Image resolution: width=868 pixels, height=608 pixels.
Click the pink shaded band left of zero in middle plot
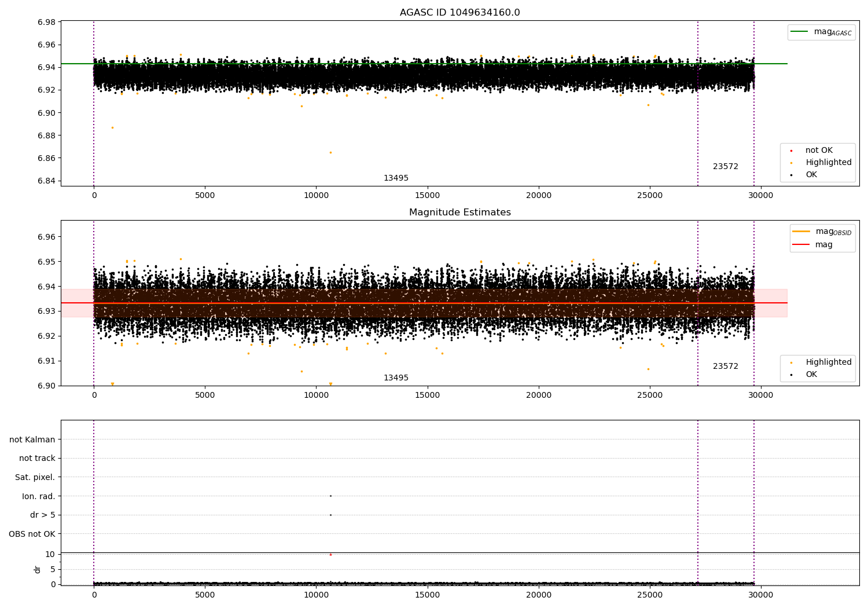tap(76, 303)
